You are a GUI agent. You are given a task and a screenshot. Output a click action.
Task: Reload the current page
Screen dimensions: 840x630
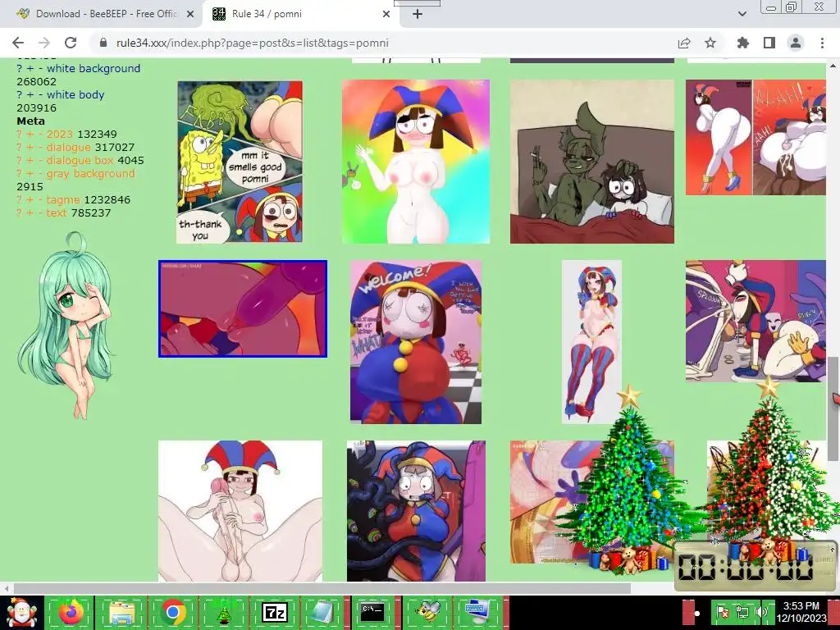click(x=71, y=43)
